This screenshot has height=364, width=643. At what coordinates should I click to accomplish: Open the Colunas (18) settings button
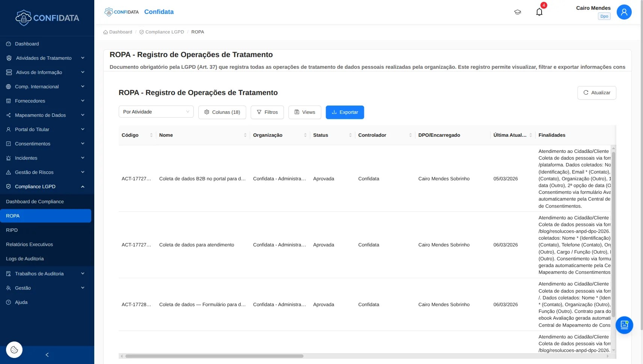(222, 112)
